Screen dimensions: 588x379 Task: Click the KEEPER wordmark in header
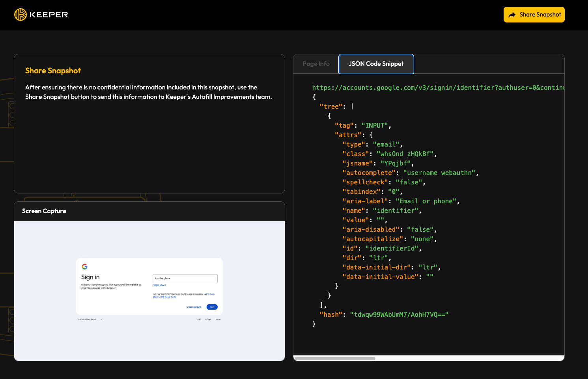(x=49, y=15)
